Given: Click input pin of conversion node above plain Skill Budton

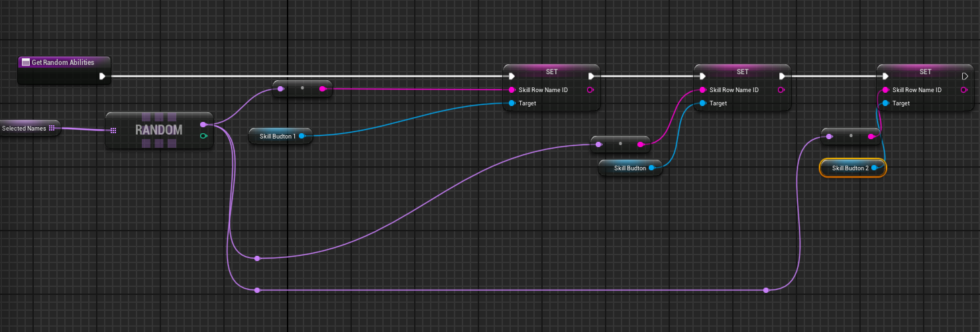Looking at the screenshot, I should 598,144.
